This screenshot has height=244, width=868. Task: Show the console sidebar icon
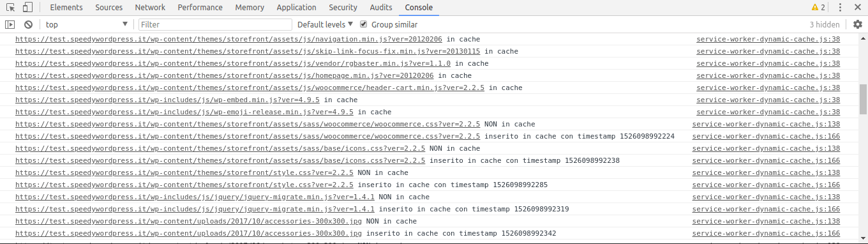point(10,24)
